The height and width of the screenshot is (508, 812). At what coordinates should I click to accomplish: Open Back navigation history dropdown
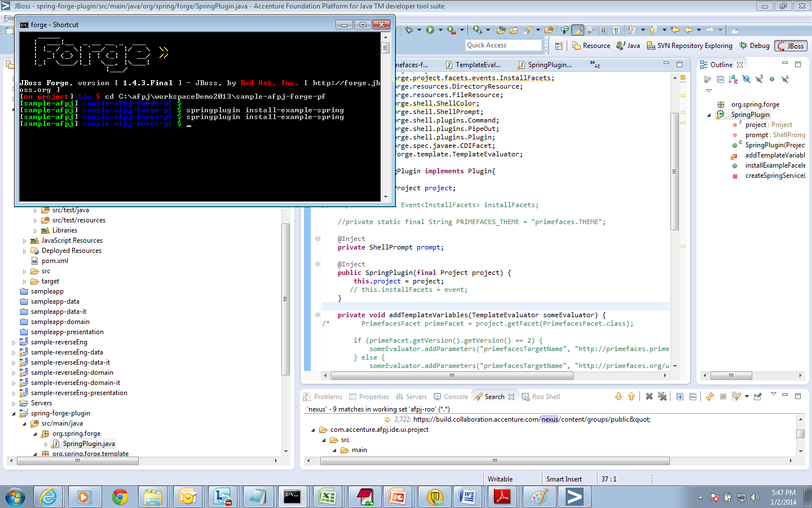pyautogui.click(x=699, y=30)
